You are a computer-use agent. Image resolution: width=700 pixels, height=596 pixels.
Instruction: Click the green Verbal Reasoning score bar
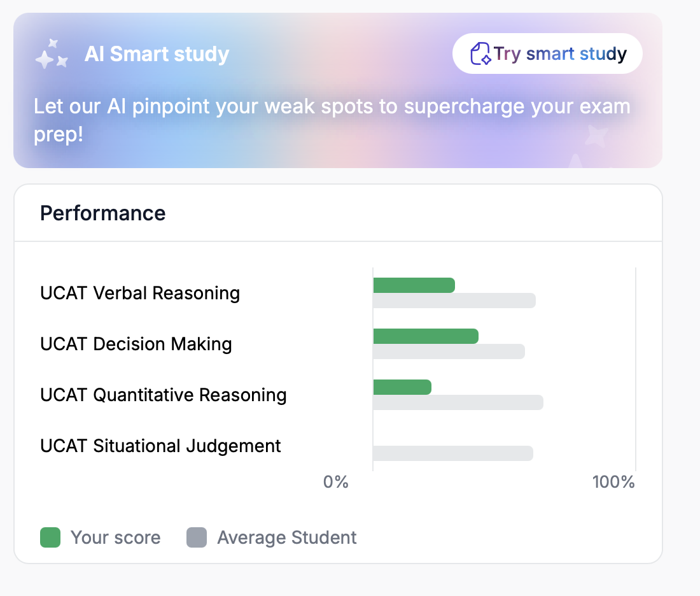click(414, 285)
